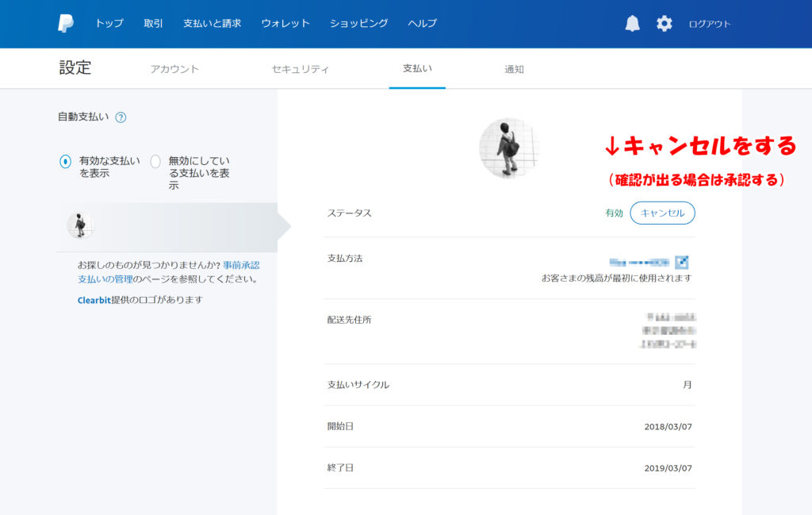Screen dimensions: 812x515
Task: Click the ログアウト link
Action: pyautogui.click(x=709, y=24)
